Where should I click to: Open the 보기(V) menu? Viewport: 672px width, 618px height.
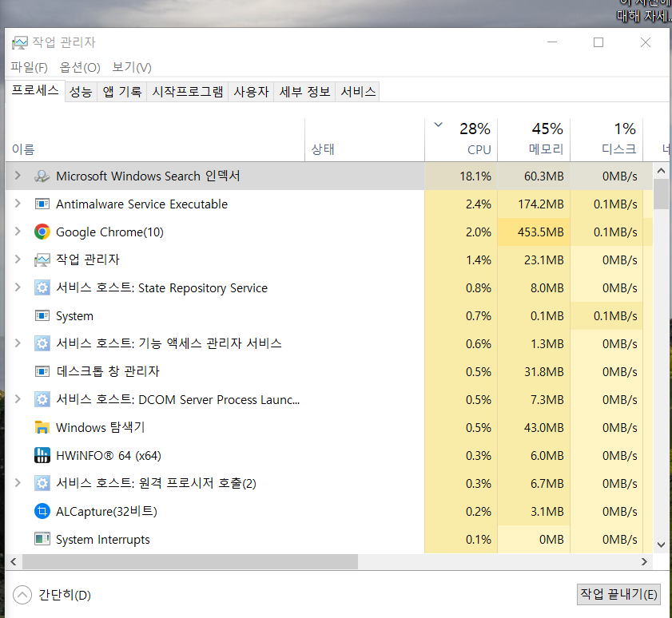[132, 67]
